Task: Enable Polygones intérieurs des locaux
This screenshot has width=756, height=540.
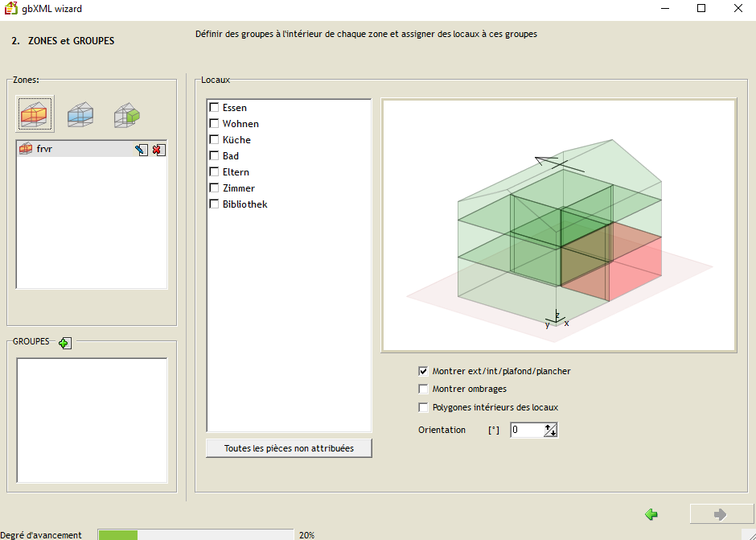Action: pyautogui.click(x=423, y=407)
